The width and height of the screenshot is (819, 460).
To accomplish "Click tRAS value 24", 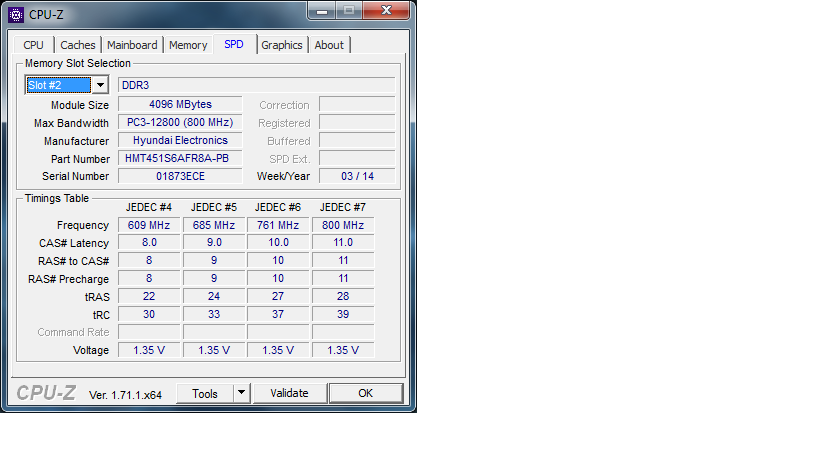I will click(214, 296).
